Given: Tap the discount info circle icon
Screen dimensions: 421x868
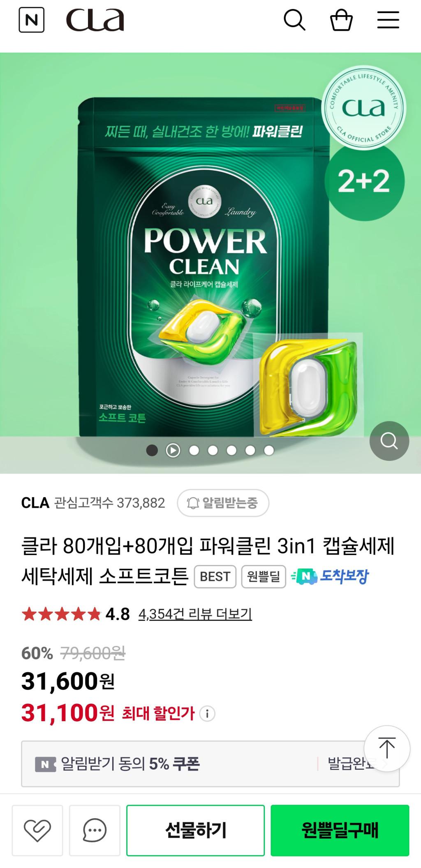Looking at the screenshot, I should point(207,713).
